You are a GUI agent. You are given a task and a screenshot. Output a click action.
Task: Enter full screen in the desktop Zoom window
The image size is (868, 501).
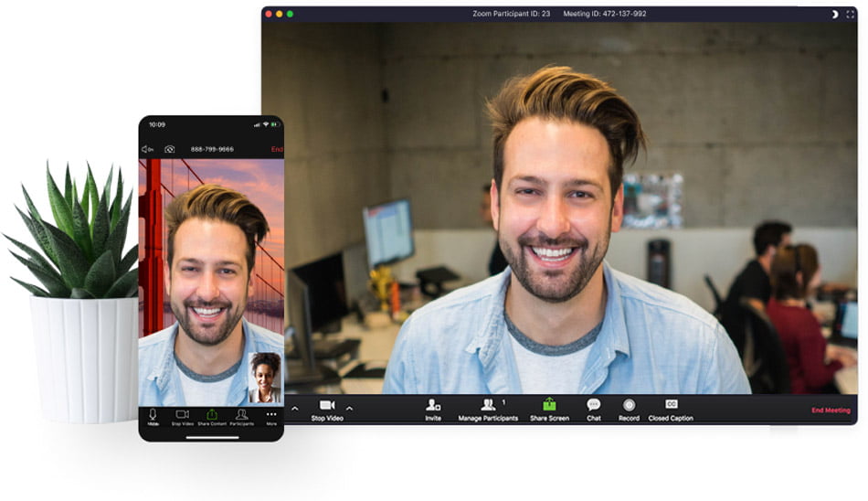851,15
